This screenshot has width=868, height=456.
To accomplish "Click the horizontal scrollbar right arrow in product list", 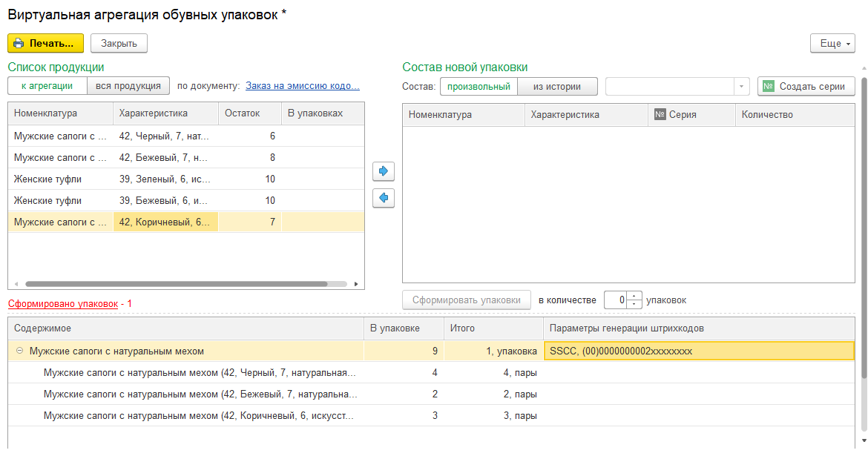I will (x=356, y=284).
